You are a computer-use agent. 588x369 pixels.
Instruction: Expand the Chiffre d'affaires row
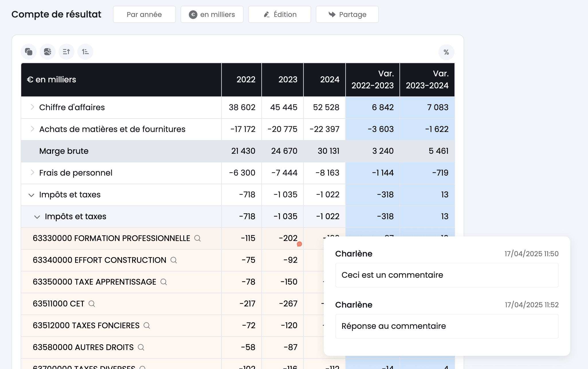(x=32, y=107)
